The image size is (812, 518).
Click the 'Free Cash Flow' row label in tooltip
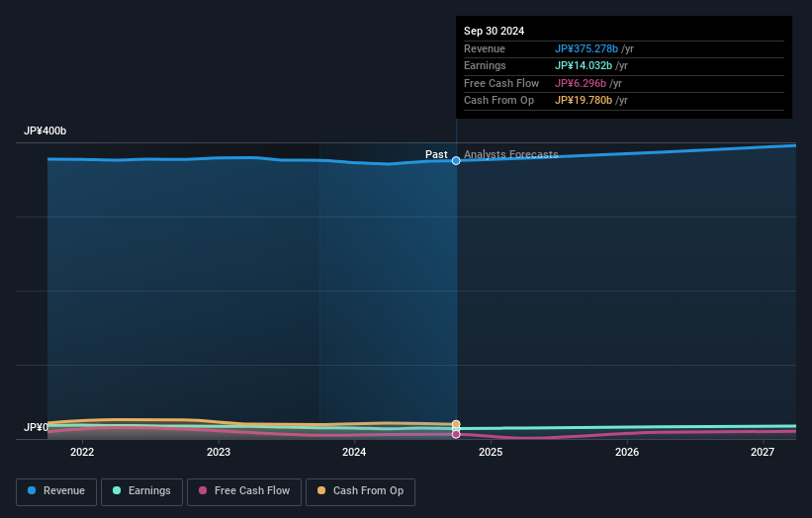coord(501,83)
